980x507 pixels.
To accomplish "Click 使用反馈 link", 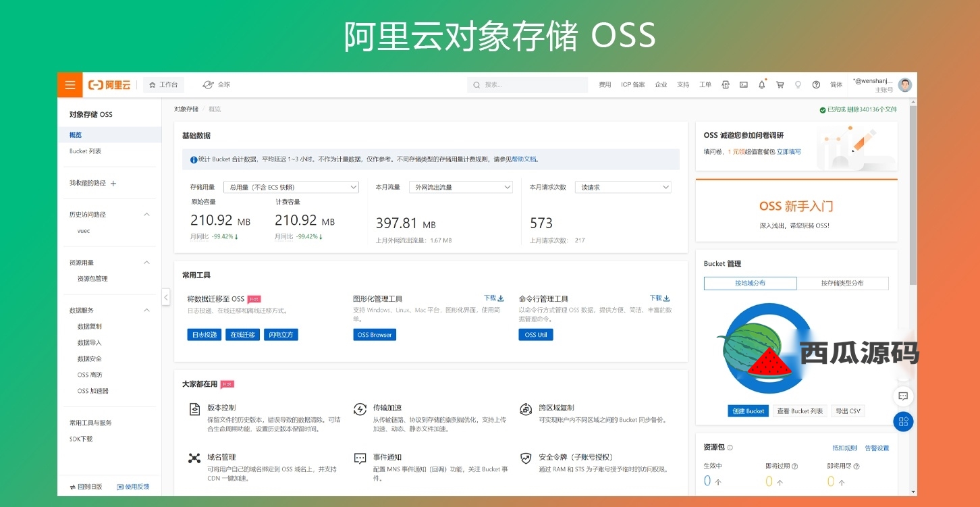I will pos(134,487).
